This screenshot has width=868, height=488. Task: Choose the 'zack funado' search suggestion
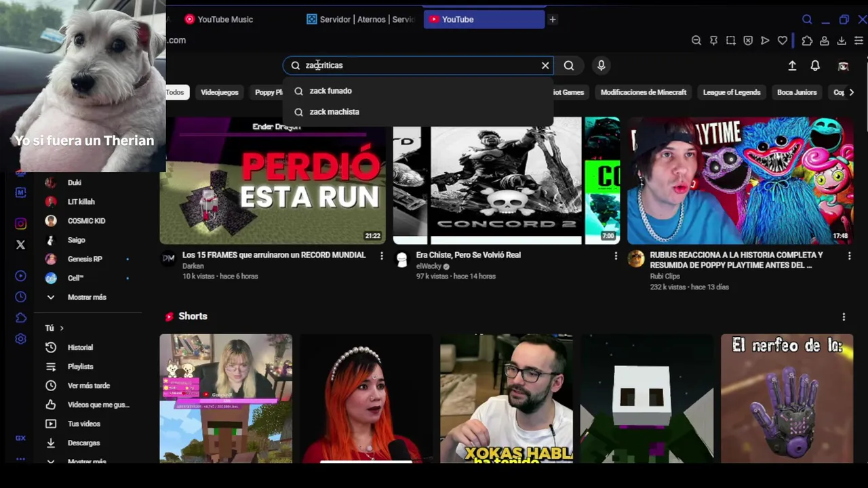click(418, 91)
